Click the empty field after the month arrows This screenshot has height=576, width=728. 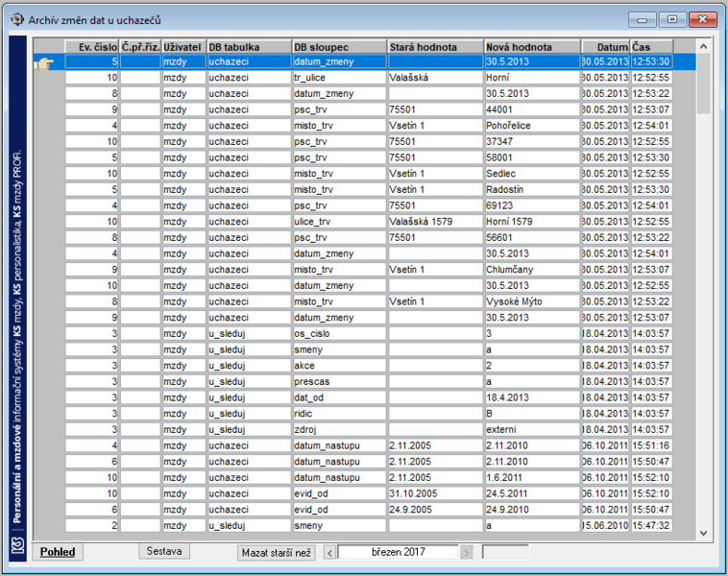pyautogui.click(x=505, y=552)
